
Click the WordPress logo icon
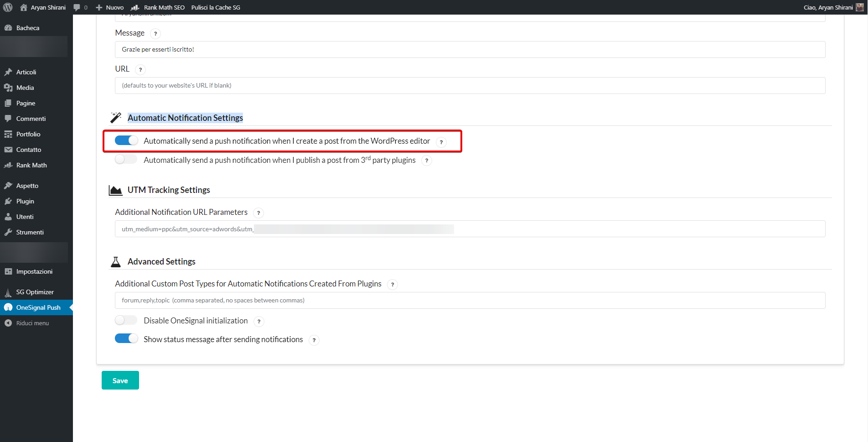coord(8,7)
